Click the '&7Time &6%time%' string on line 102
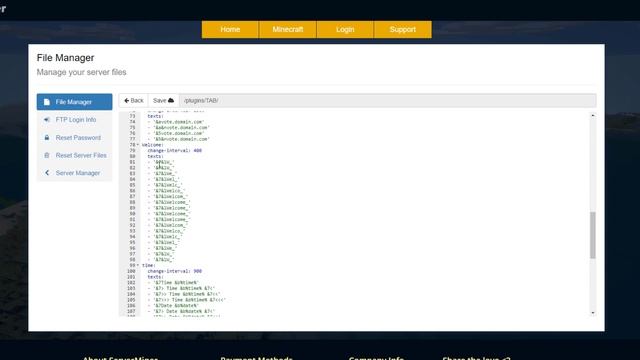640x360 pixels. tap(176, 282)
